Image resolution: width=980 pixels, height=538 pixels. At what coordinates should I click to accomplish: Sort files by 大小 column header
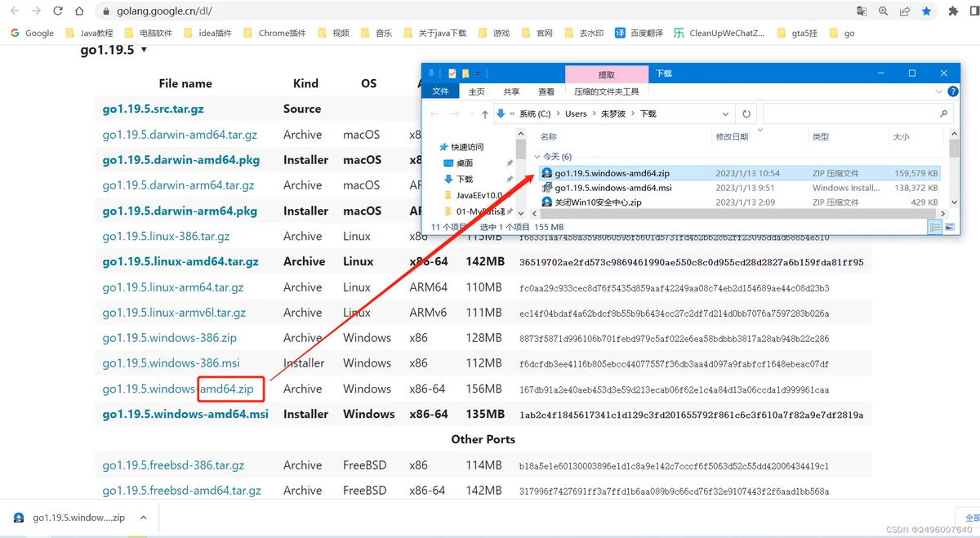pos(901,137)
